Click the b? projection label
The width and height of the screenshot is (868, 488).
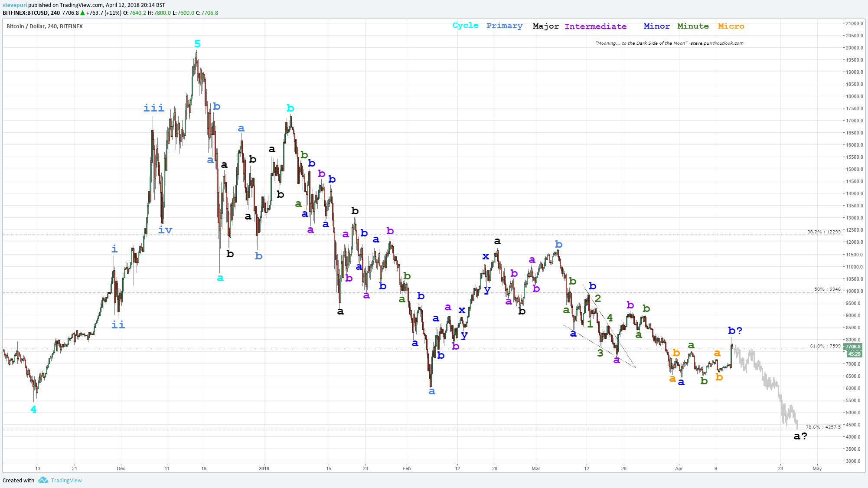pyautogui.click(x=735, y=331)
